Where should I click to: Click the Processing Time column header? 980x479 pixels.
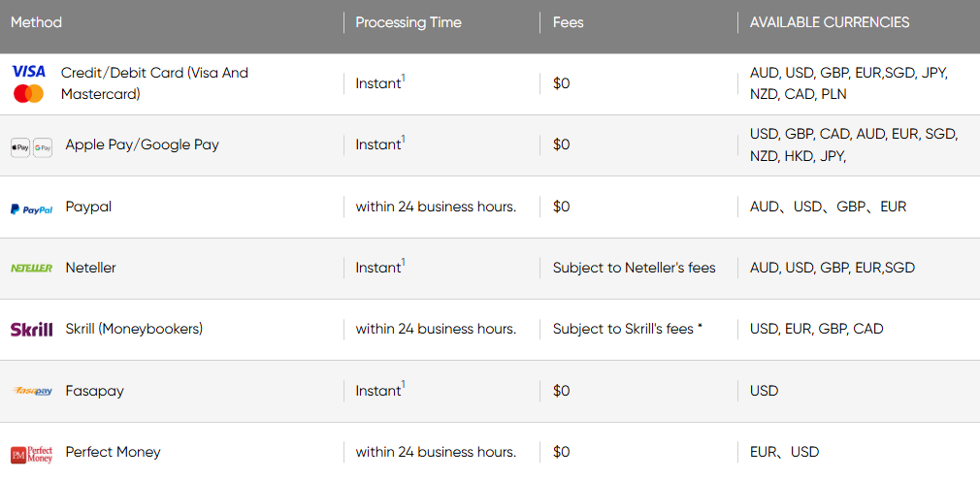click(x=408, y=22)
